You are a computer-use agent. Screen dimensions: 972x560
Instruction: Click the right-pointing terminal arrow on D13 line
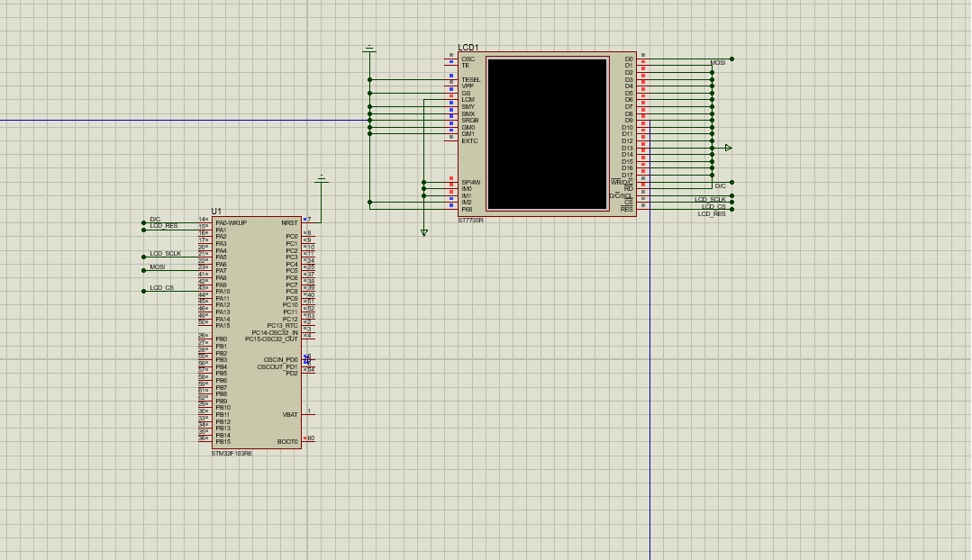tap(729, 148)
